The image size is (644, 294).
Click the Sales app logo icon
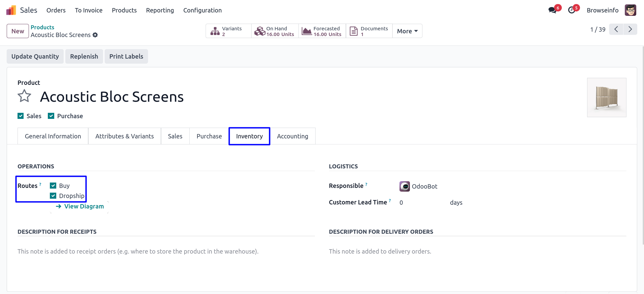coord(11,10)
